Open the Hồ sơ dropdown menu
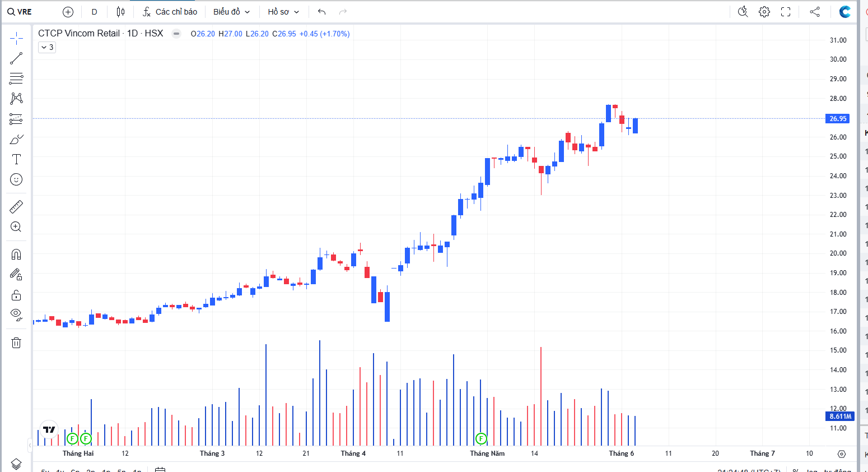Viewport: 868px width, 472px height. click(283, 12)
